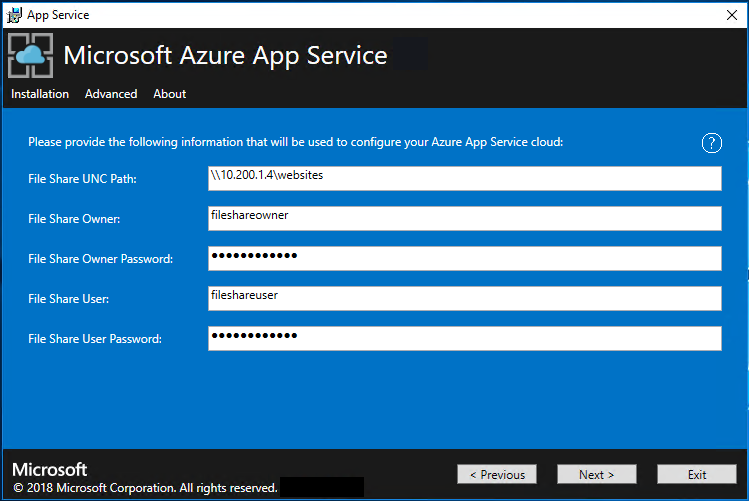Focus the File Share User Password field
This screenshot has height=501, width=749.
tap(465, 339)
